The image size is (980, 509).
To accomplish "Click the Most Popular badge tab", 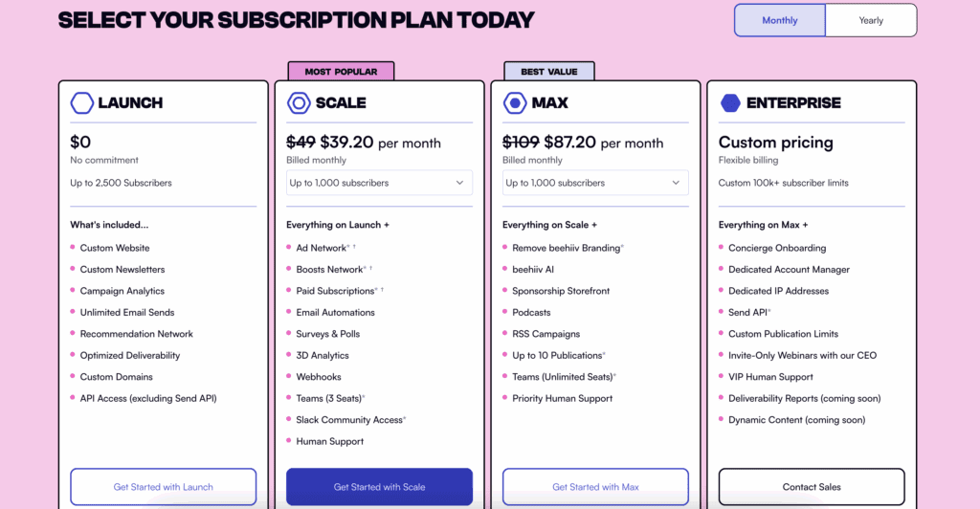I will 342,71.
